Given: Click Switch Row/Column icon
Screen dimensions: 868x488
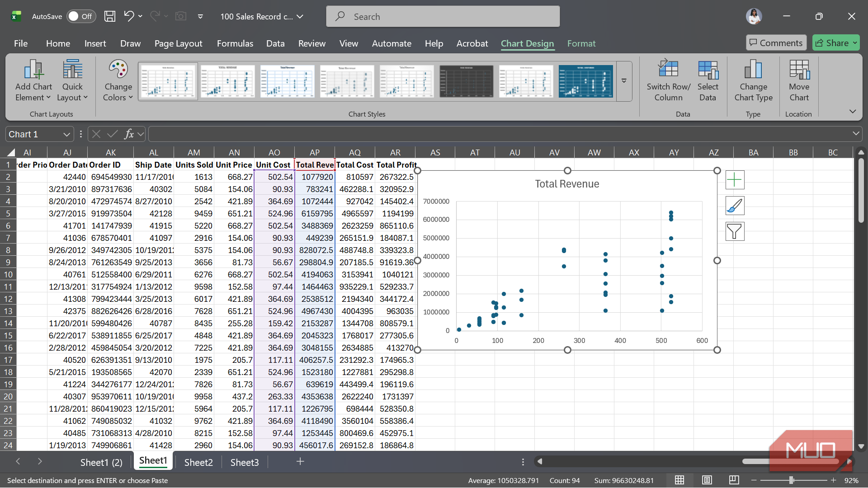Looking at the screenshot, I should point(668,80).
